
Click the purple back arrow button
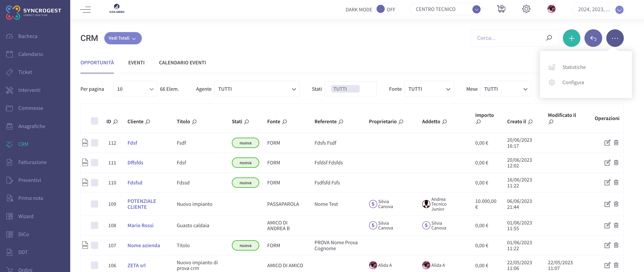pos(593,38)
